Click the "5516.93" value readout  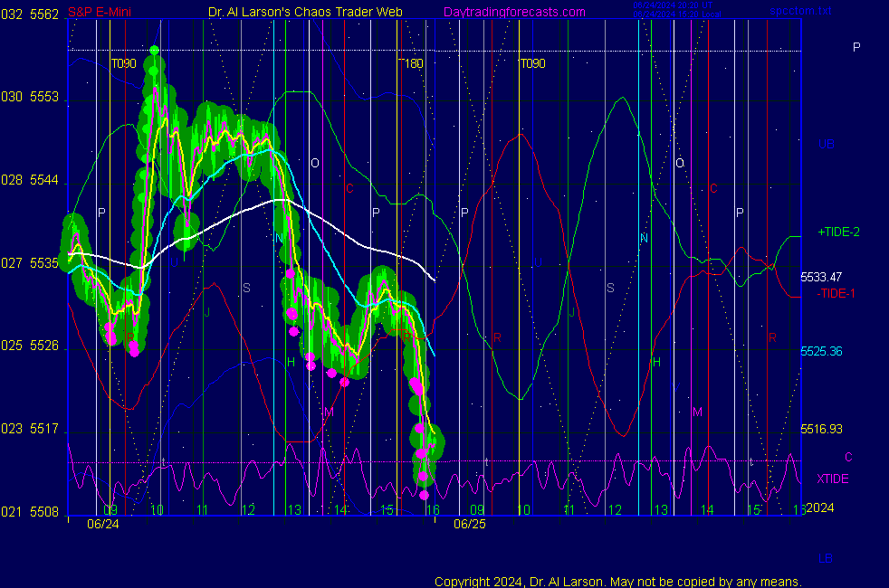(821, 429)
